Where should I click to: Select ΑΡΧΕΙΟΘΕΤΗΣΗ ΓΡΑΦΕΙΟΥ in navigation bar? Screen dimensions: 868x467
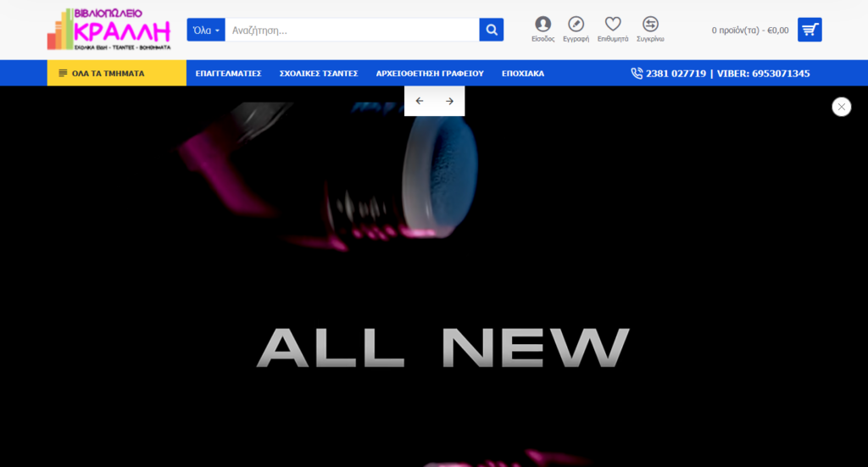[429, 74]
